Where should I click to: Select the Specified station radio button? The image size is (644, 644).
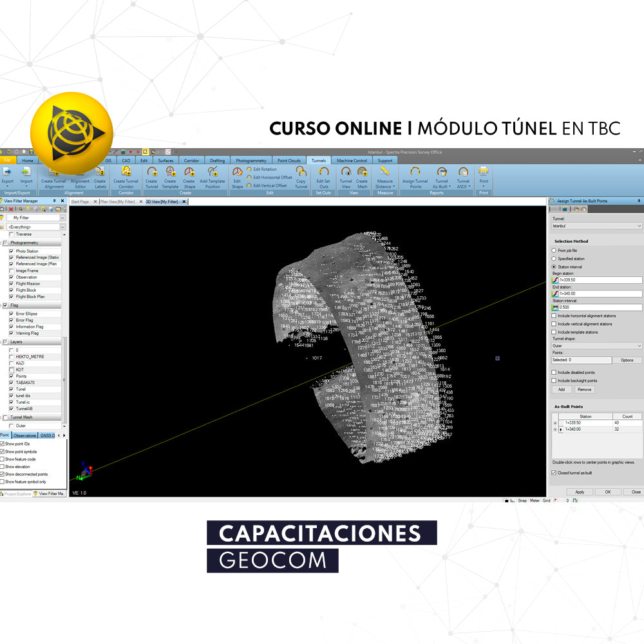pos(554,259)
